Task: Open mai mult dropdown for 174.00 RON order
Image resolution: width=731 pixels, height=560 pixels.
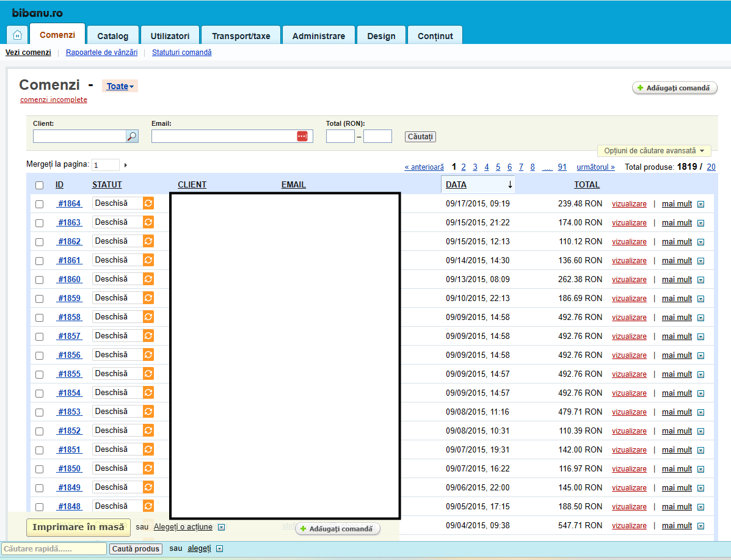Action: pos(700,224)
